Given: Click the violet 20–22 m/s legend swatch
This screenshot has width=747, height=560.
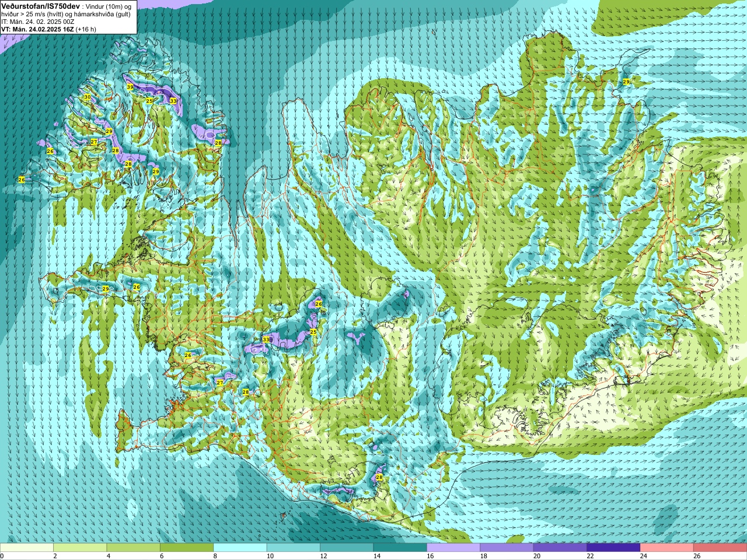Looking at the screenshot, I should 560,548.
